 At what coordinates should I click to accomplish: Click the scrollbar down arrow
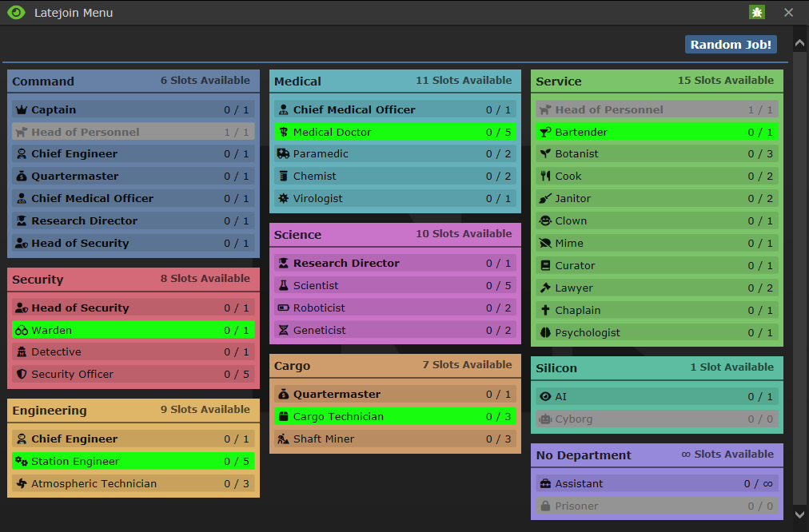(799, 514)
